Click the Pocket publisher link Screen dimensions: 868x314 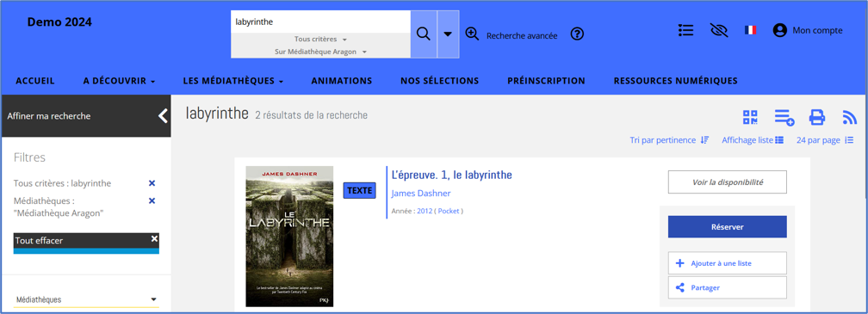click(x=449, y=211)
